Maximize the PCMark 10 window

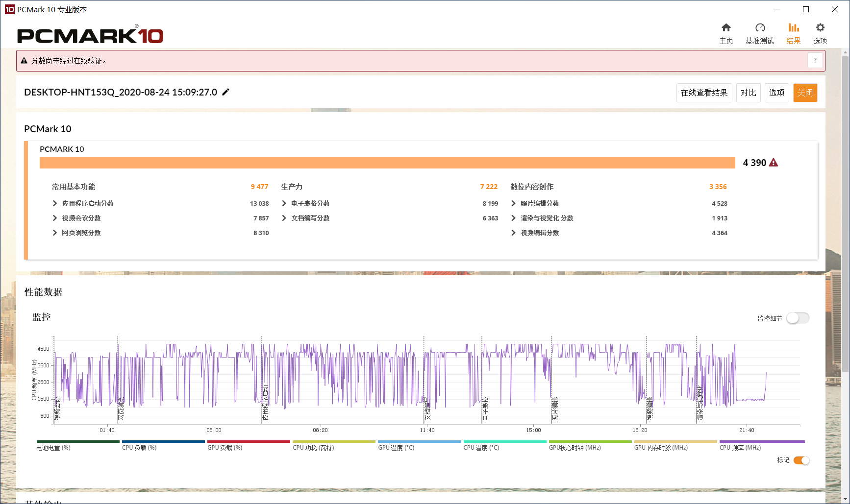806,9
